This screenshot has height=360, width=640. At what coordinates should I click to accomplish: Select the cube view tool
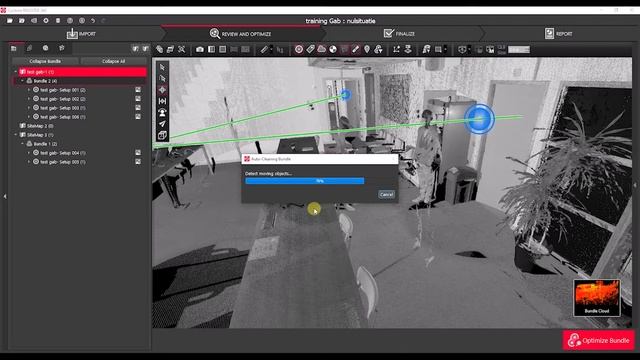coord(162,135)
